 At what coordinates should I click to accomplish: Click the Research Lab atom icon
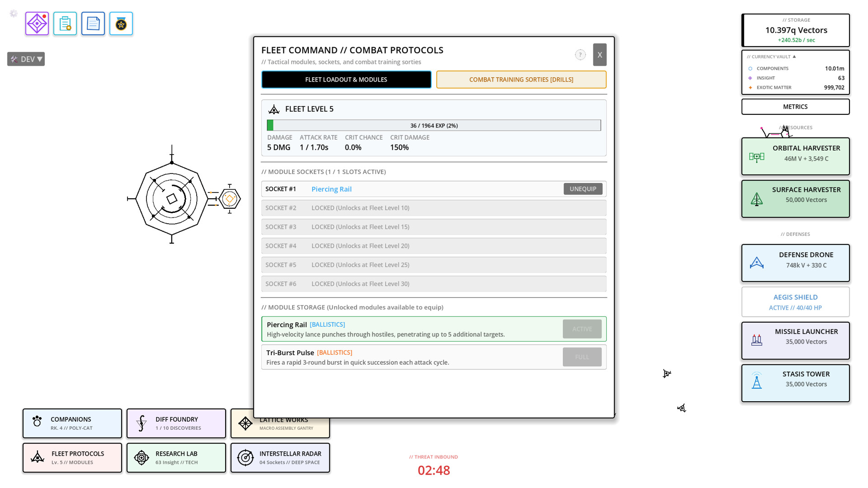click(x=142, y=458)
